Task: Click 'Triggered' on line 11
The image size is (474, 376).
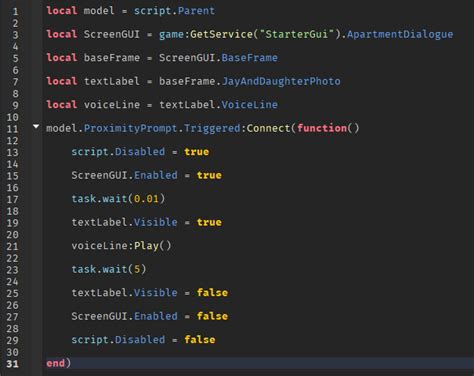Action: (212, 128)
